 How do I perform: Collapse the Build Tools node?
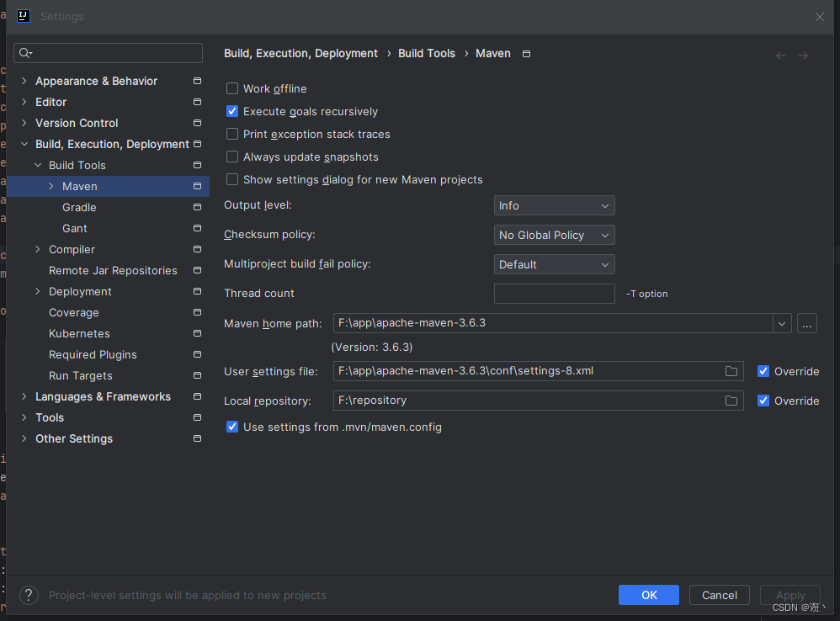[38, 165]
